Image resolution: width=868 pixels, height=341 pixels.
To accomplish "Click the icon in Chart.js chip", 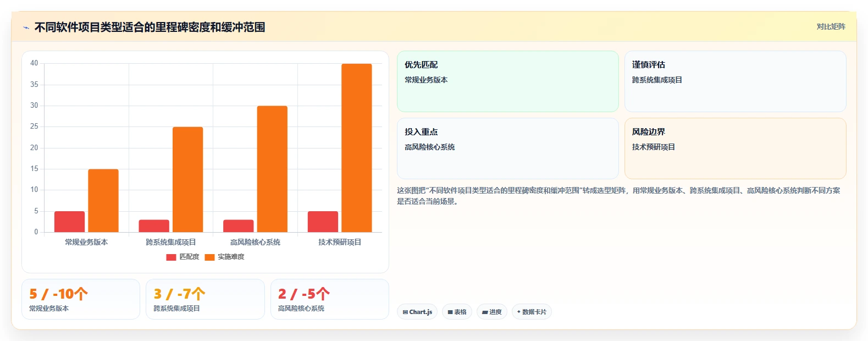I will click(405, 312).
